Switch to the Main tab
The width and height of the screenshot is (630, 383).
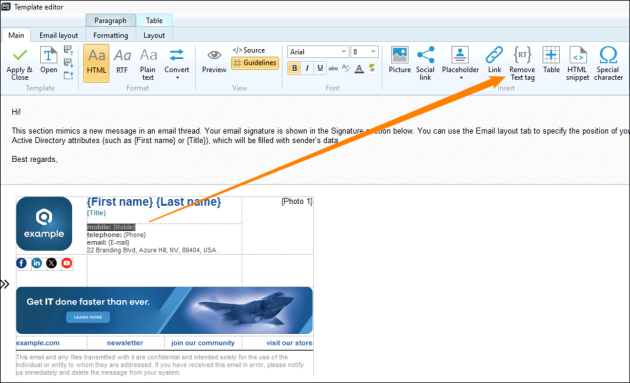tap(16, 35)
